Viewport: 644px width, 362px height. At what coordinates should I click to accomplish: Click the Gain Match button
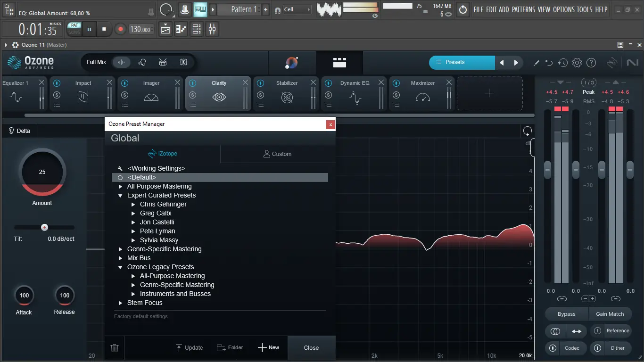point(610,314)
